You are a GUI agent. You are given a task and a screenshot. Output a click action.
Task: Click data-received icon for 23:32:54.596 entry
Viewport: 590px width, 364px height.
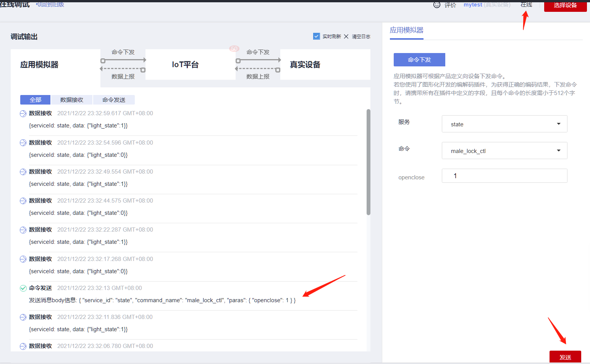(23, 143)
